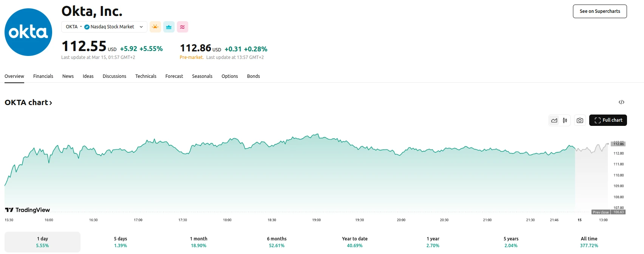The image size is (644, 254).
Task: Switch to the Year to date range
Action: 355,242
